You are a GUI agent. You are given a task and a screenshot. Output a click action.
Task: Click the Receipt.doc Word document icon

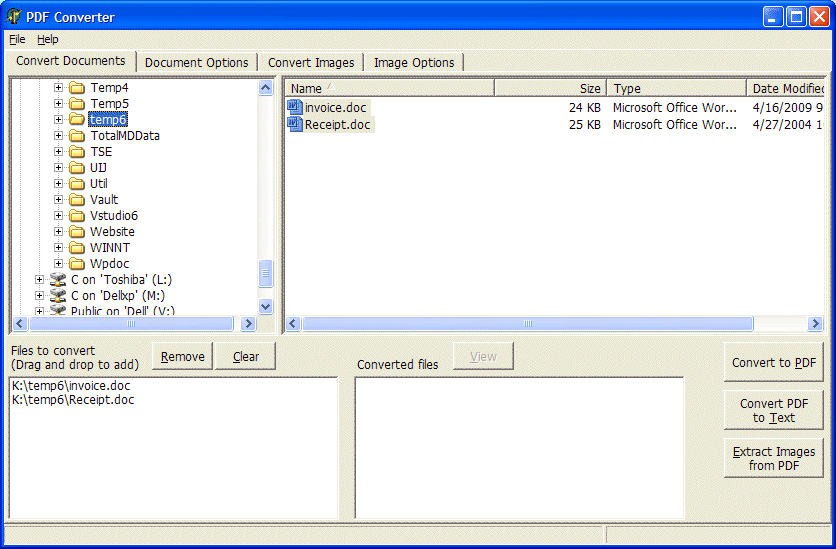tap(295, 125)
